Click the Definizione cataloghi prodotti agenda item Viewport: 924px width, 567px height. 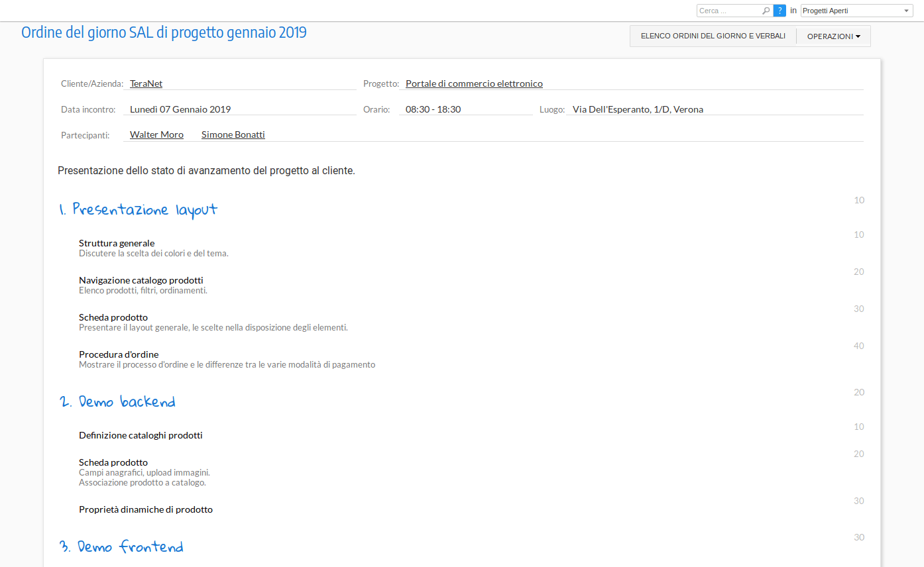point(141,435)
